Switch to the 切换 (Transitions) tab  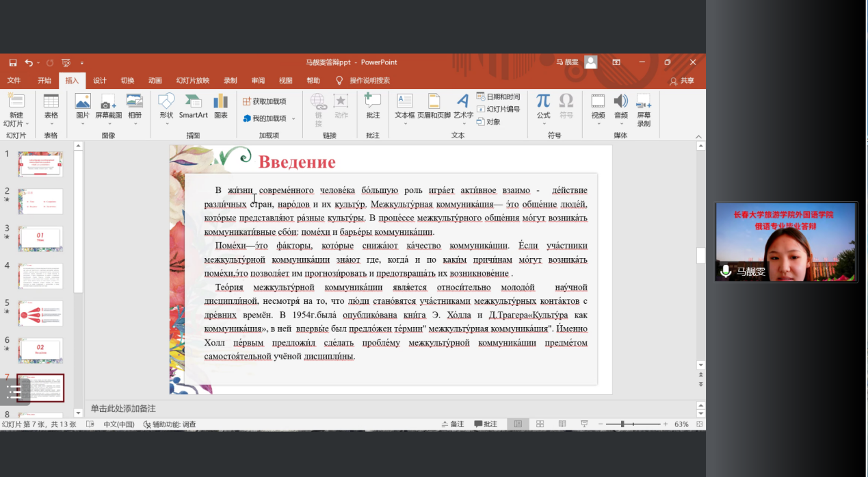click(x=128, y=80)
